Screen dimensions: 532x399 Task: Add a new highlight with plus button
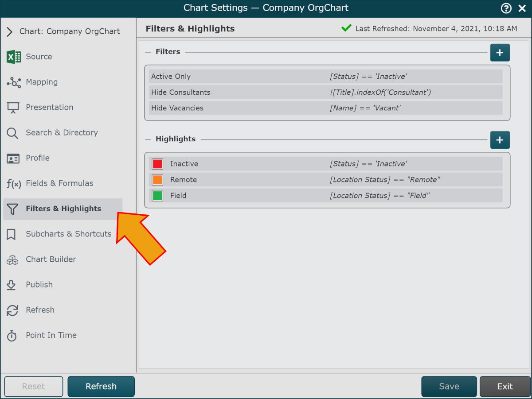pos(500,140)
